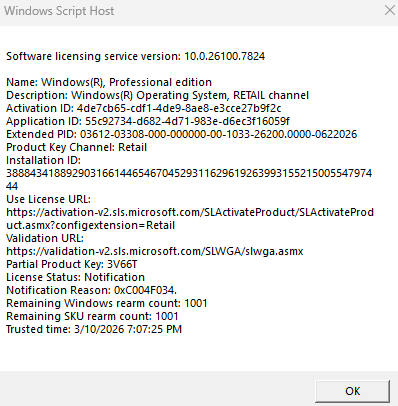The image size is (398, 406).
Task: Click the Use License URL label
Action: click(48, 199)
